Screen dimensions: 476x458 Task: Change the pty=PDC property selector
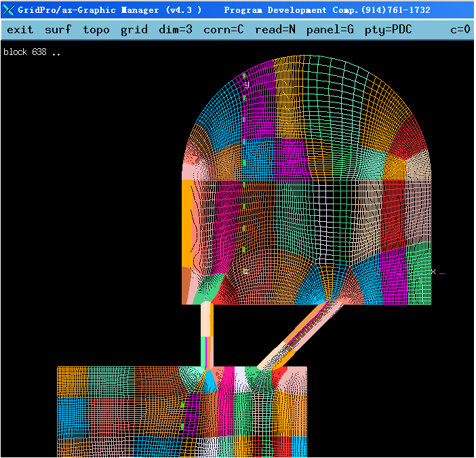point(389,30)
